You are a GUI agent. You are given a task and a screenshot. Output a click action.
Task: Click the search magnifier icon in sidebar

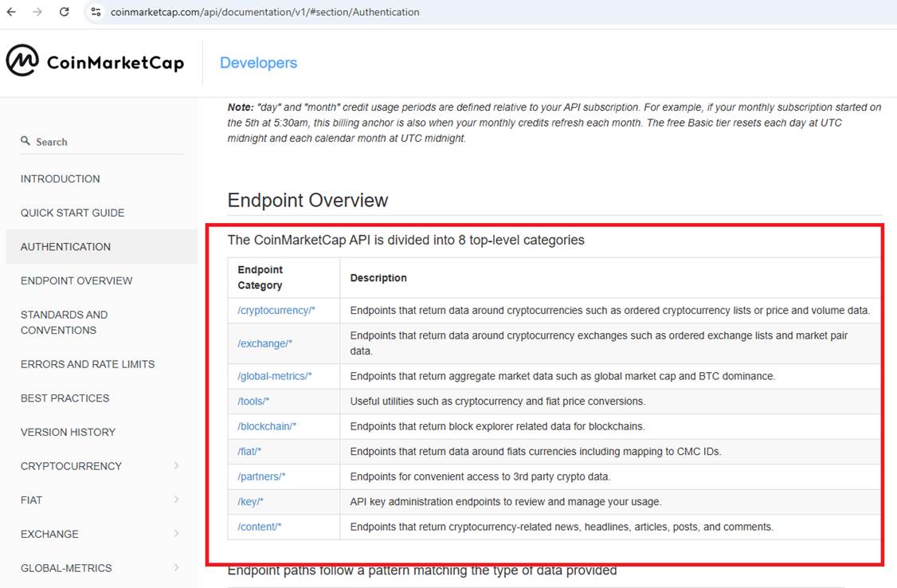pyautogui.click(x=25, y=141)
